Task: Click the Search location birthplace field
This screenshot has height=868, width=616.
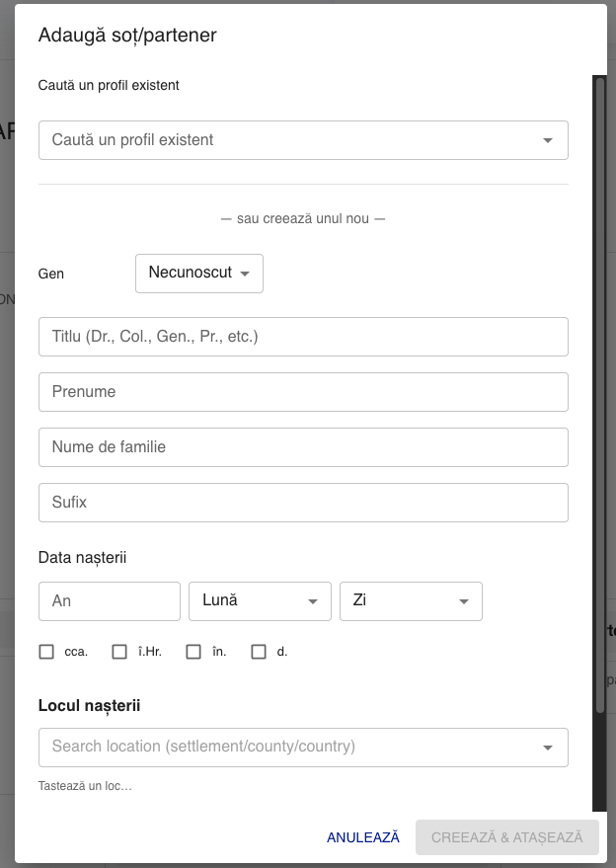Action: [x=286, y=747]
